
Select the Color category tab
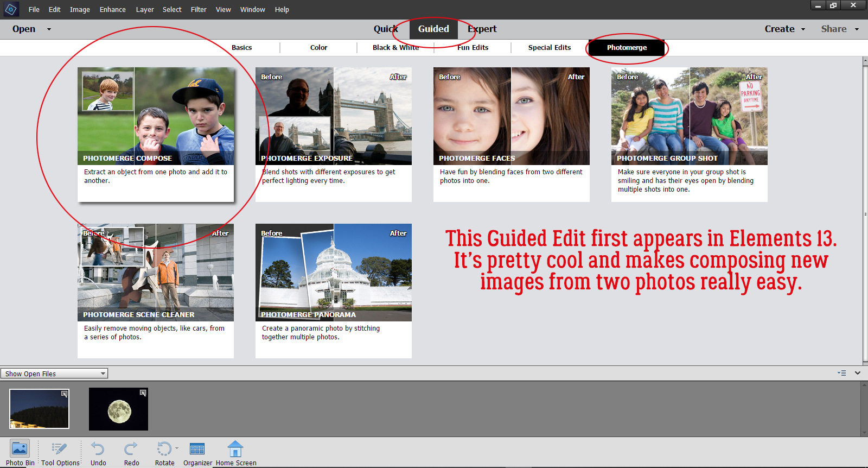(318, 48)
